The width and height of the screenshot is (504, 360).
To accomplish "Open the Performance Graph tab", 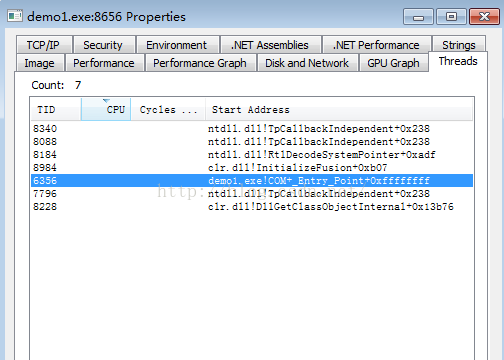I will coord(200,63).
